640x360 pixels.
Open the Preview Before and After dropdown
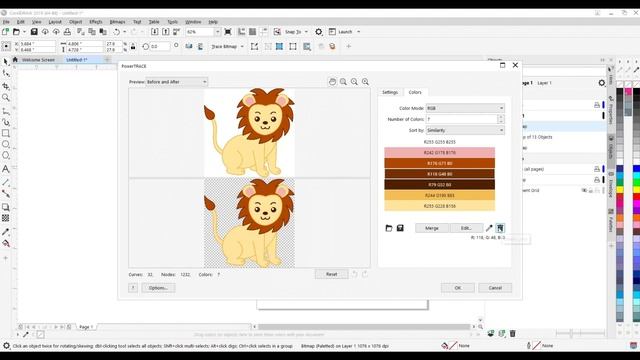pyautogui.click(x=177, y=82)
